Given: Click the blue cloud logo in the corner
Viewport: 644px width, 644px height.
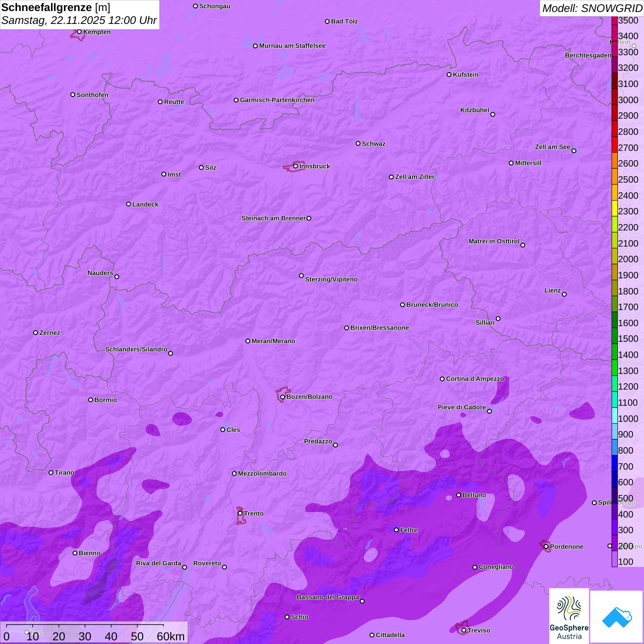Looking at the screenshot, I should tap(616, 617).
